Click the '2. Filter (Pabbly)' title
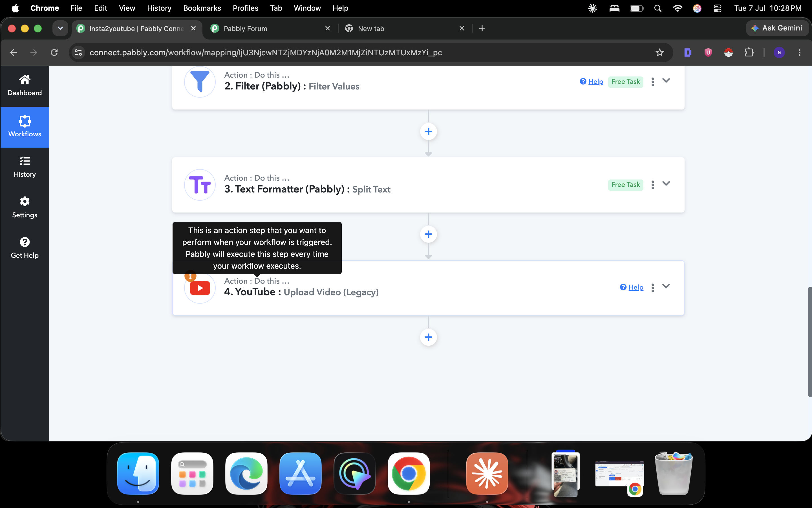 click(x=262, y=86)
